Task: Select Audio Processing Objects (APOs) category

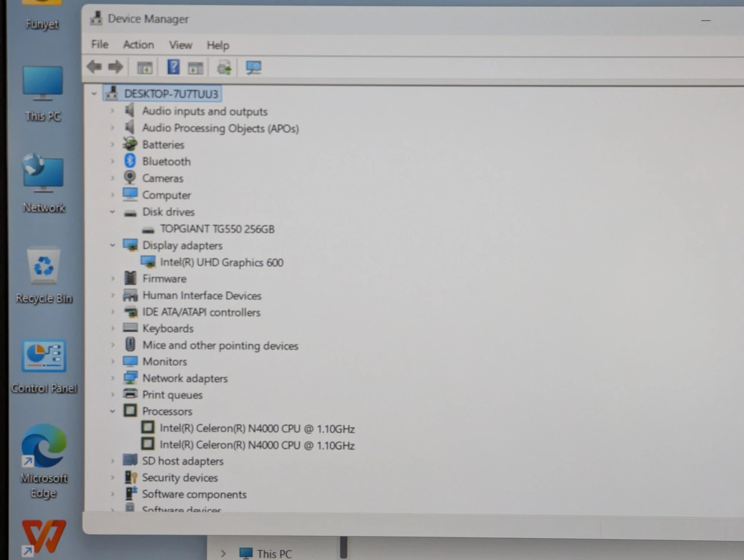Action: pyautogui.click(x=221, y=128)
